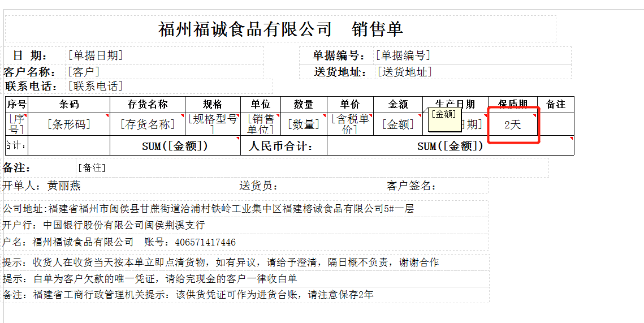Click the 账号: 406571417446 text
This screenshot has width=644, height=323.
(x=190, y=242)
